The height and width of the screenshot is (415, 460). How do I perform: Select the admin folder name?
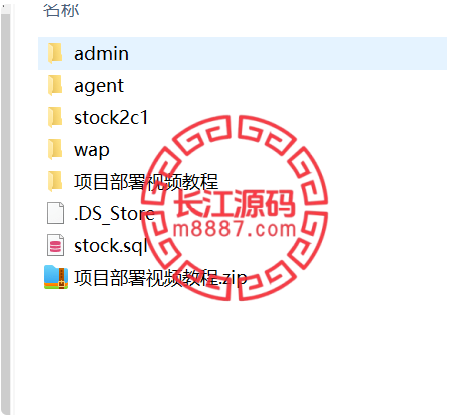pyautogui.click(x=101, y=54)
